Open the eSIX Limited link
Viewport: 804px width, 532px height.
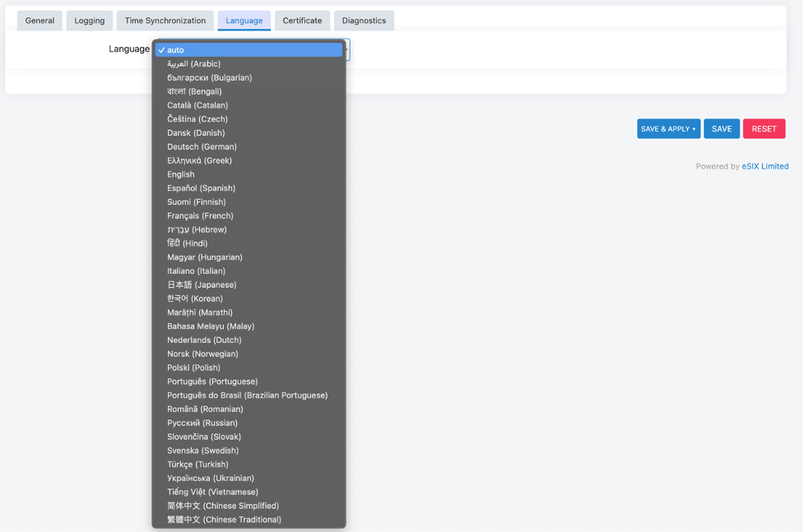764,165
